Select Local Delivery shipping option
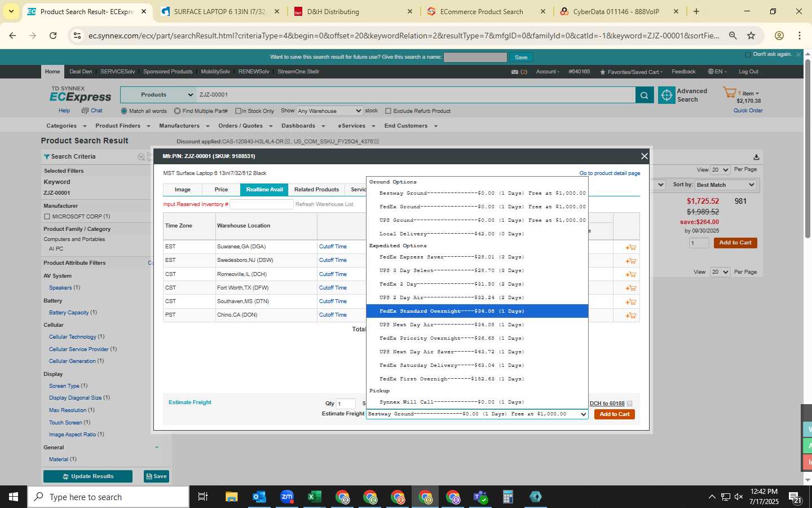The width and height of the screenshot is (812, 508). [x=477, y=234]
